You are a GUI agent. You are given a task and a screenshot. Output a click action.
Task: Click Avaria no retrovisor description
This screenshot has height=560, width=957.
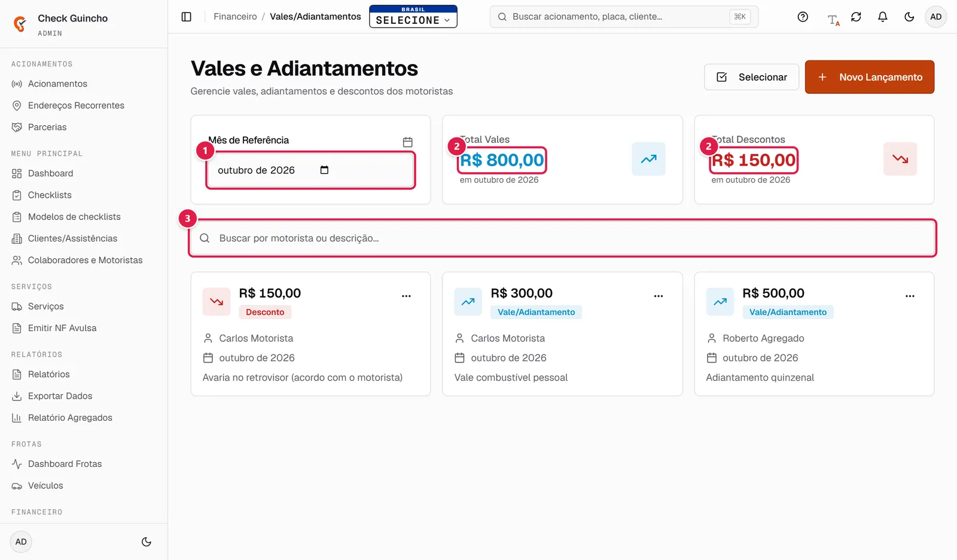(303, 378)
